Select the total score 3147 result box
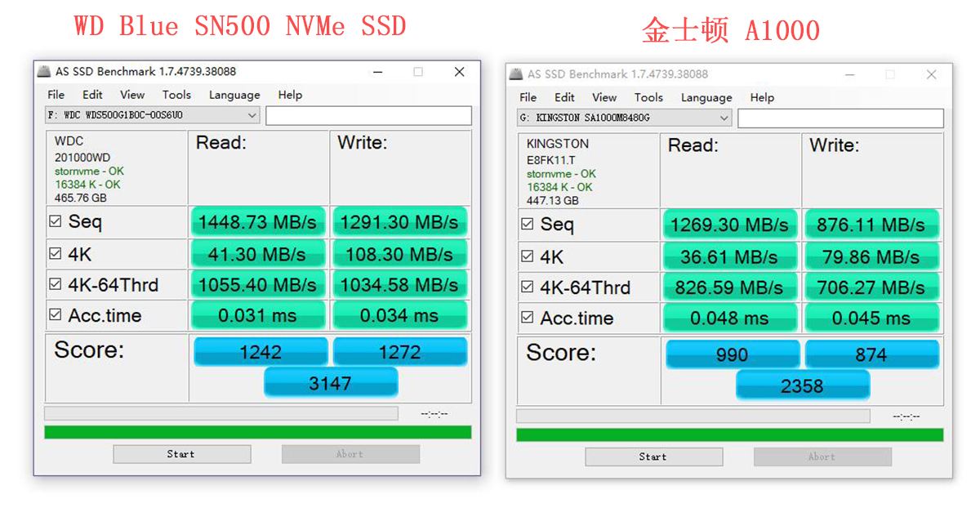 pos(331,381)
